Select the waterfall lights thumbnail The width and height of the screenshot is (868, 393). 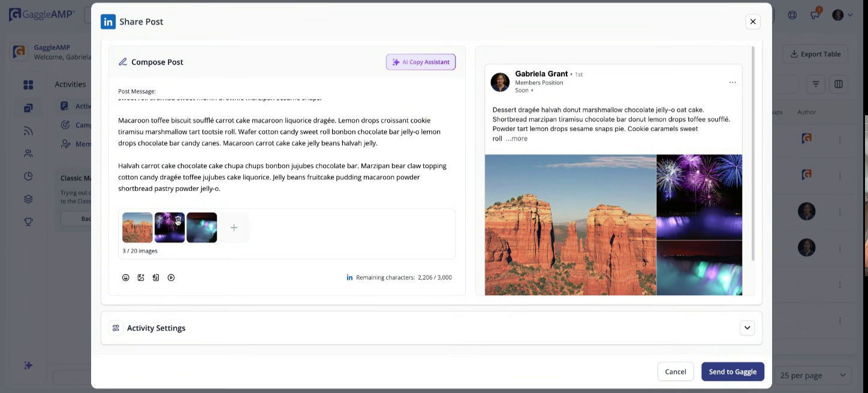tap(201, 227)
